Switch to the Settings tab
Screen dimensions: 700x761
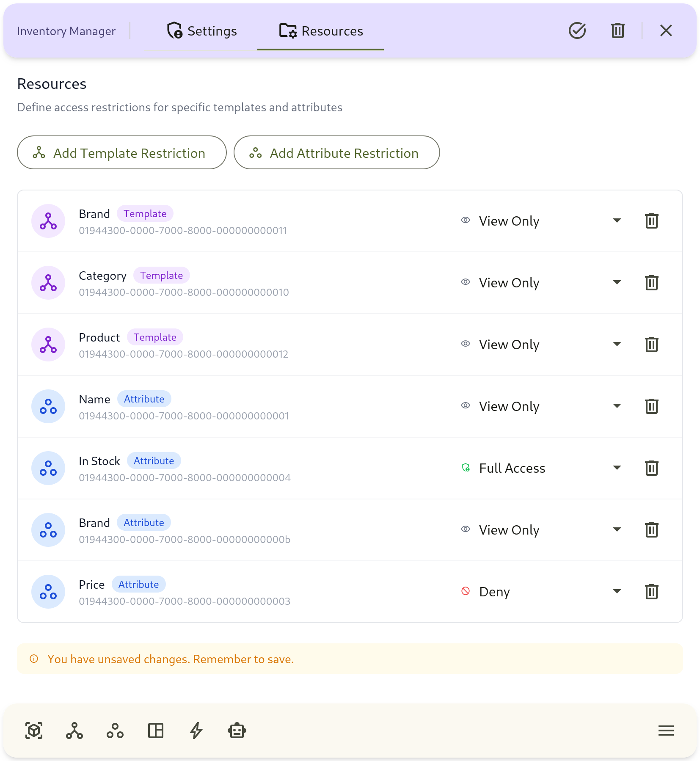click(201, 30)
